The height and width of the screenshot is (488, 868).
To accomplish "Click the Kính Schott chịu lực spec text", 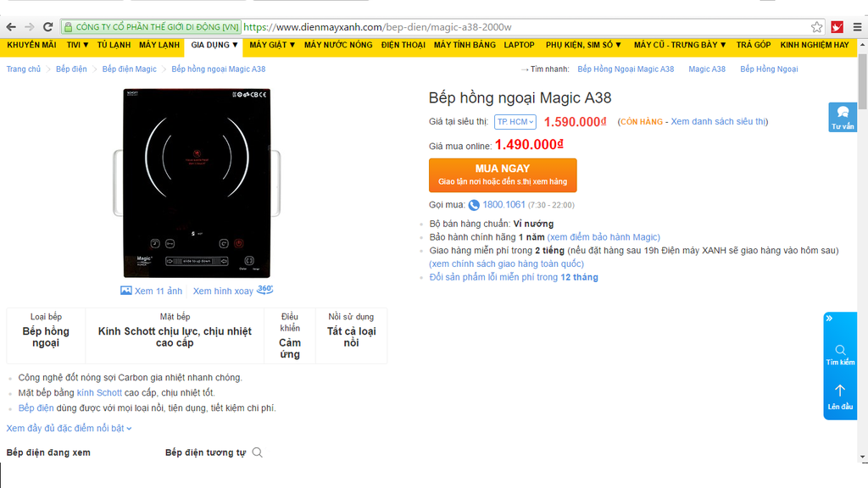I will click(175, 337).
